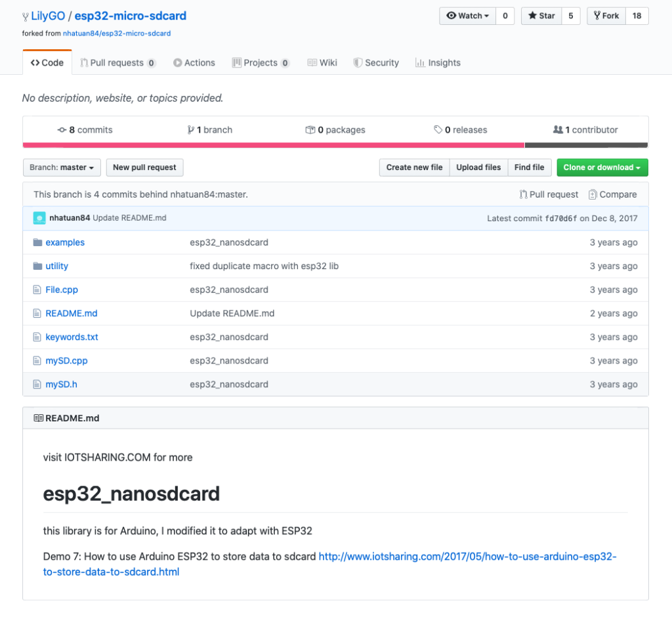The width and height of the screenshot is (672, 617).
Task: Click Find file button
Action: point(530,167)
